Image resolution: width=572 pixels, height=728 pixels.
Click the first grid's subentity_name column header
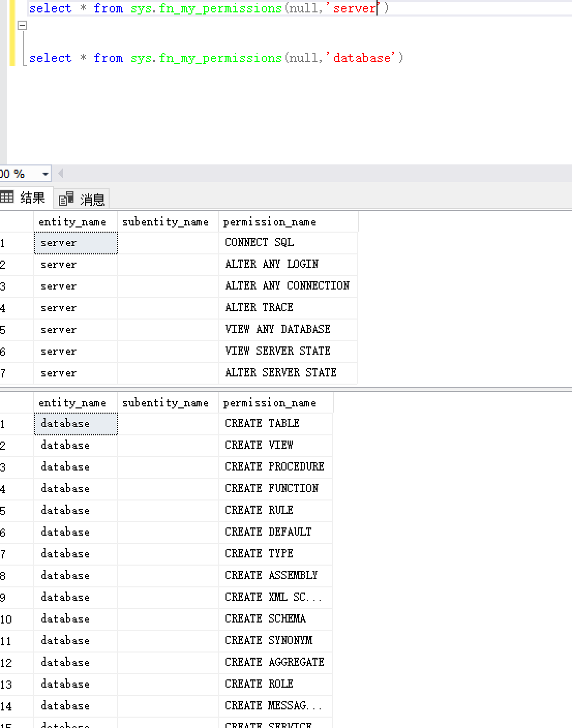point(168,222)
